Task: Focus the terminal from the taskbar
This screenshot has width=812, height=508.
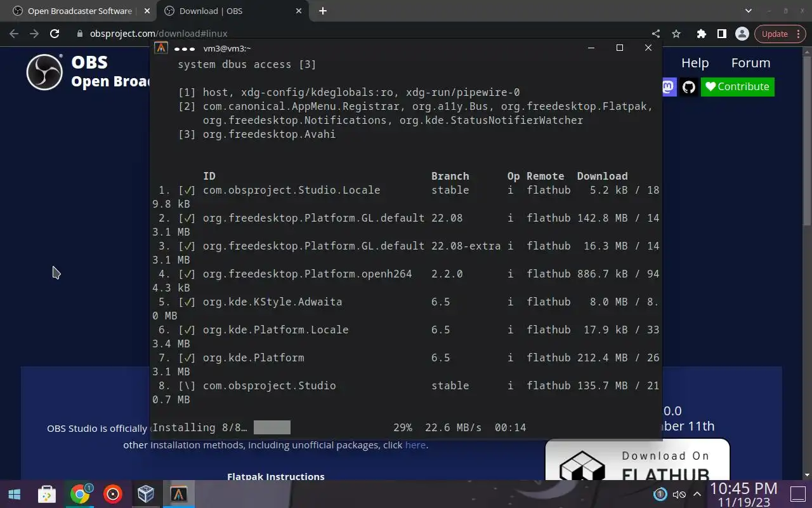Action: click(x=179, y=494)
